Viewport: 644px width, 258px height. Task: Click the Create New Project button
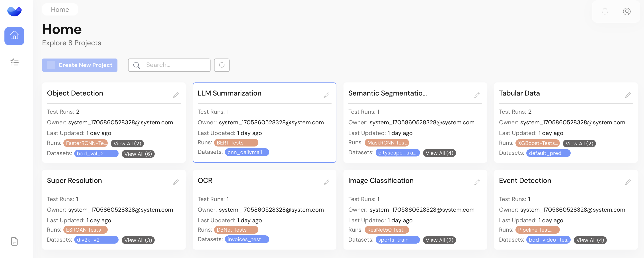[x=80, y=65]
